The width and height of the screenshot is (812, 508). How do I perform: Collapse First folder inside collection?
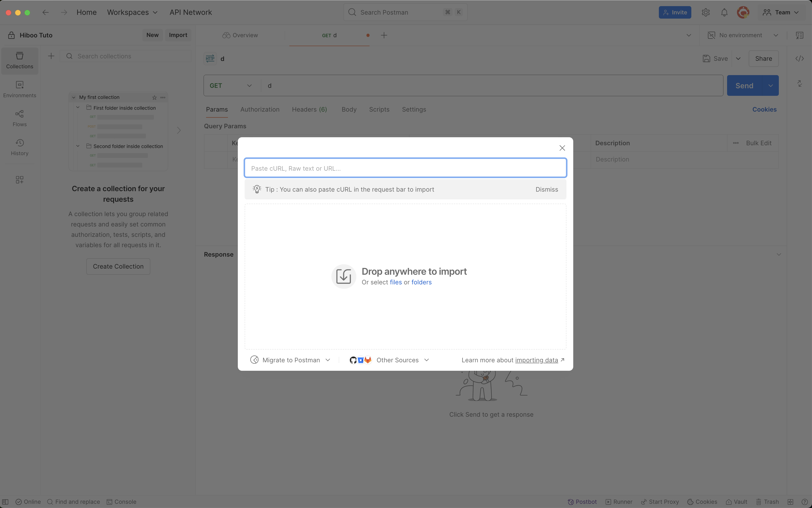coord(78,108)
